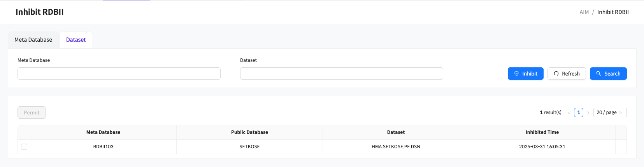644x167 pixels.
Task: Run the Search with magnifier button
Action: 608,74
